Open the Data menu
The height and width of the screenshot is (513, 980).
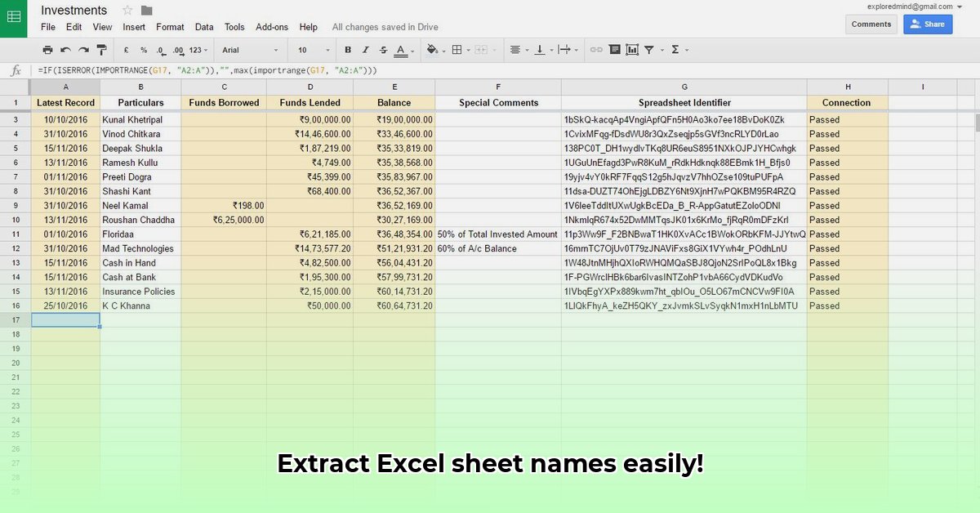coord(204,27)
